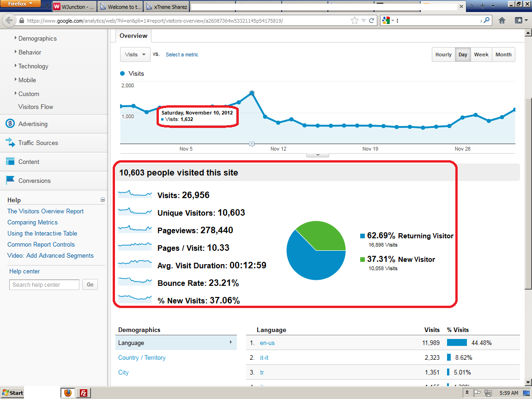Reload page using refresh icon

coord(371,21)
